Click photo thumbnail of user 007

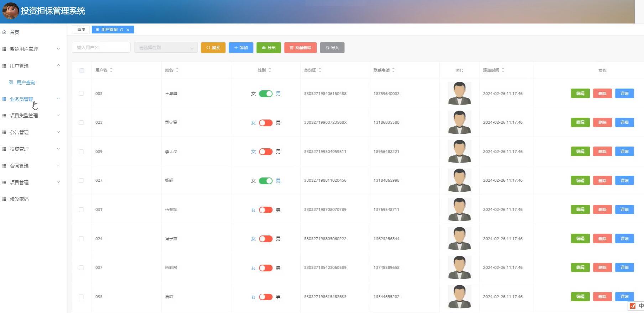pyautogui.click(x=459, y=267)
